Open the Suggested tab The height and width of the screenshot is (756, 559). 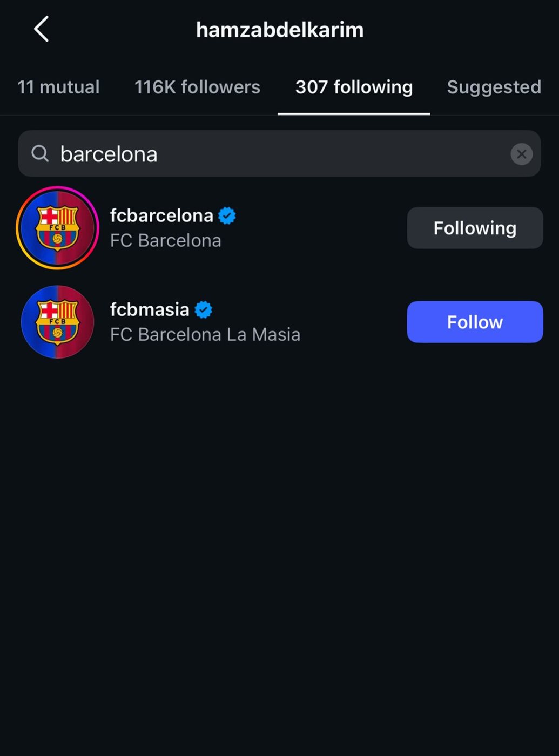494,87
